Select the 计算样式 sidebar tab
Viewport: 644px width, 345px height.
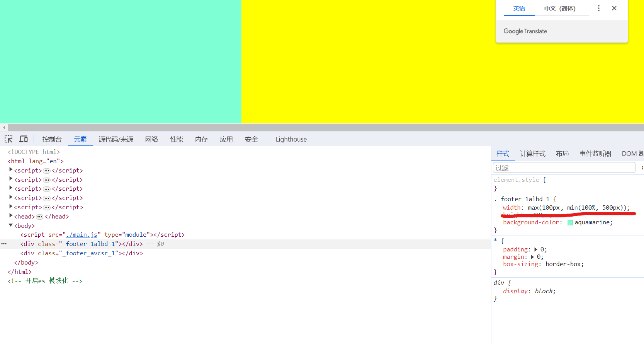coord(533,154)
